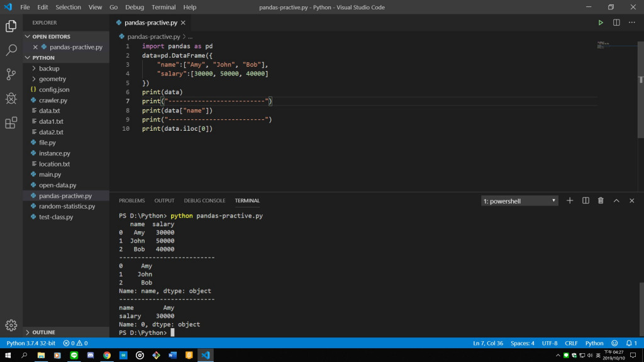This screenshot has width=644, height=362.
Task: Open the Terminal menu
Action: click(x=164, y=7)
